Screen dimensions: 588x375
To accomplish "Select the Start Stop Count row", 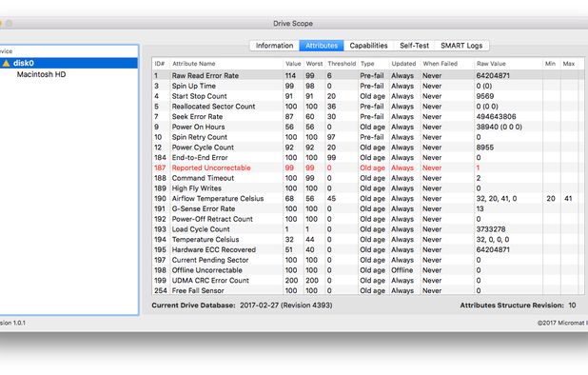I will (x=368, y=96).
